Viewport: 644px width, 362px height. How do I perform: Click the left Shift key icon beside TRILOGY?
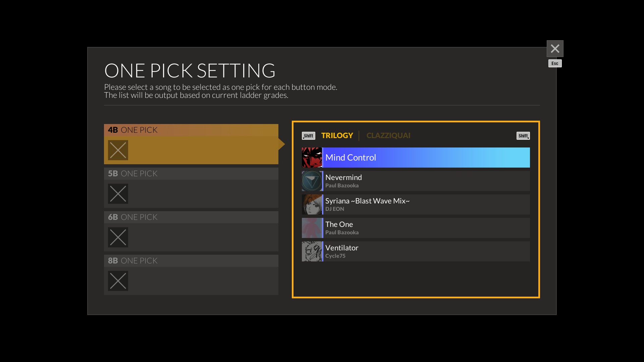[308, 136]
